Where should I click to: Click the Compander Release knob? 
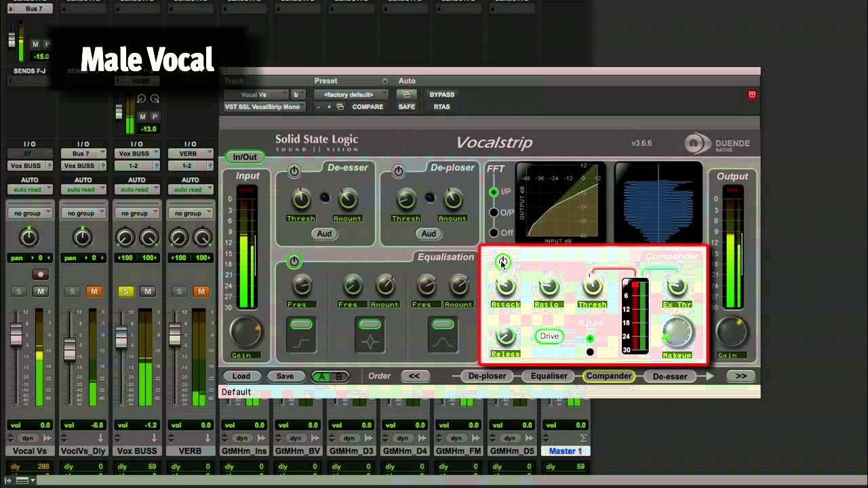tap(505, 335)
